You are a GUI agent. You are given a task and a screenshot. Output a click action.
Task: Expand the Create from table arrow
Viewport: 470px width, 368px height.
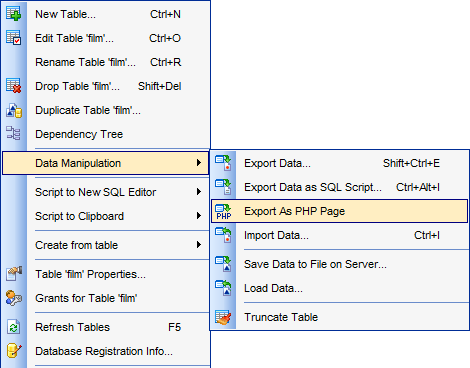pos(199,245)
